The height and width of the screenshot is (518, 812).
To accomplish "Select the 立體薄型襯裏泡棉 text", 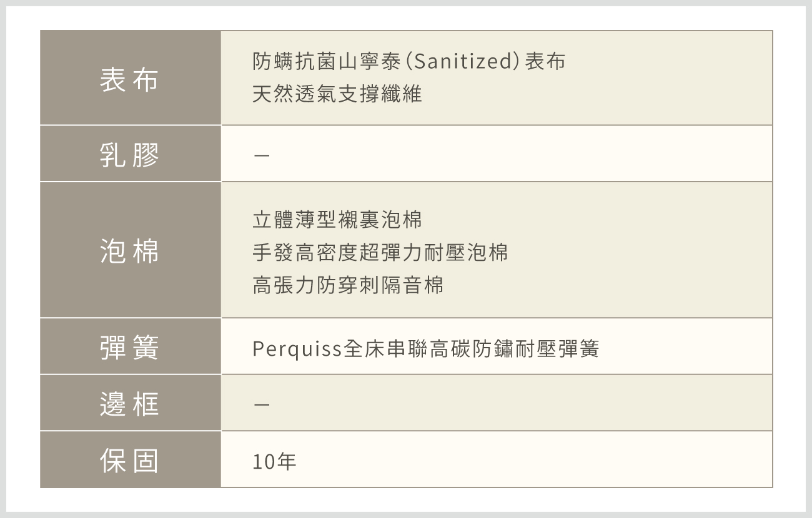I will click(x=337, y=220).
